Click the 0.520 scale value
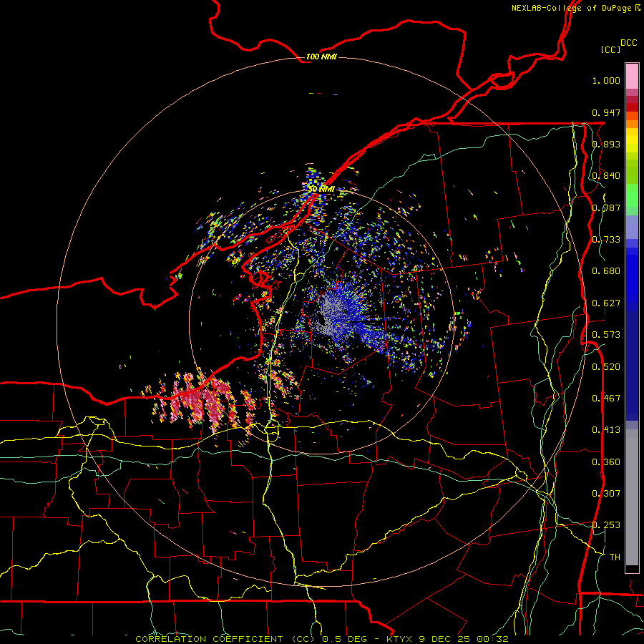This screenshot has height=644, width=644. tap(606, 367)
